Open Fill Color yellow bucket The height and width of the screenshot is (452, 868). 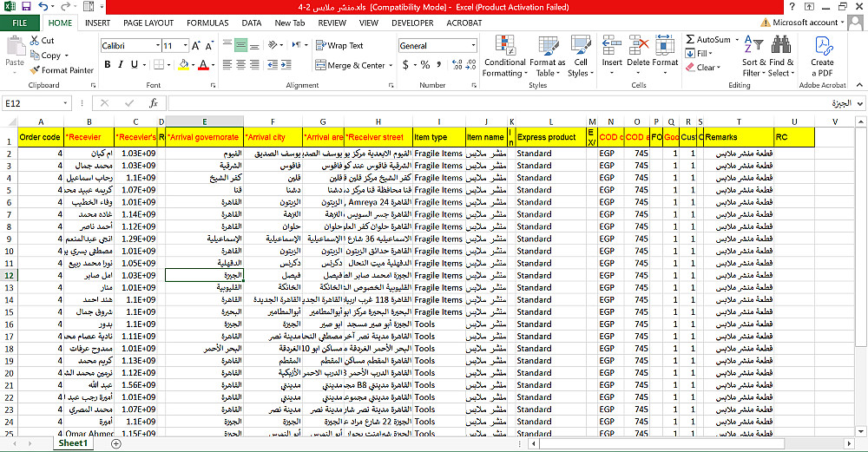184,65
